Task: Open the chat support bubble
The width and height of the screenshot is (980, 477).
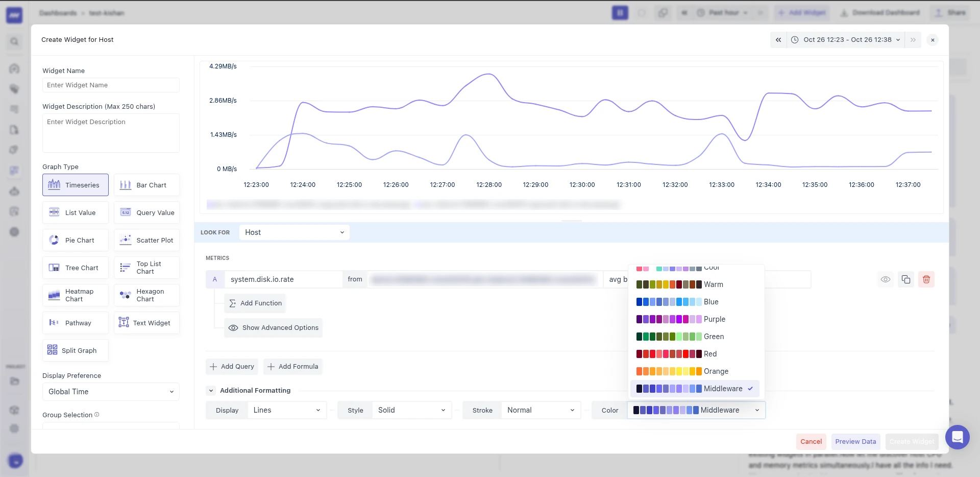Action: 957,437
